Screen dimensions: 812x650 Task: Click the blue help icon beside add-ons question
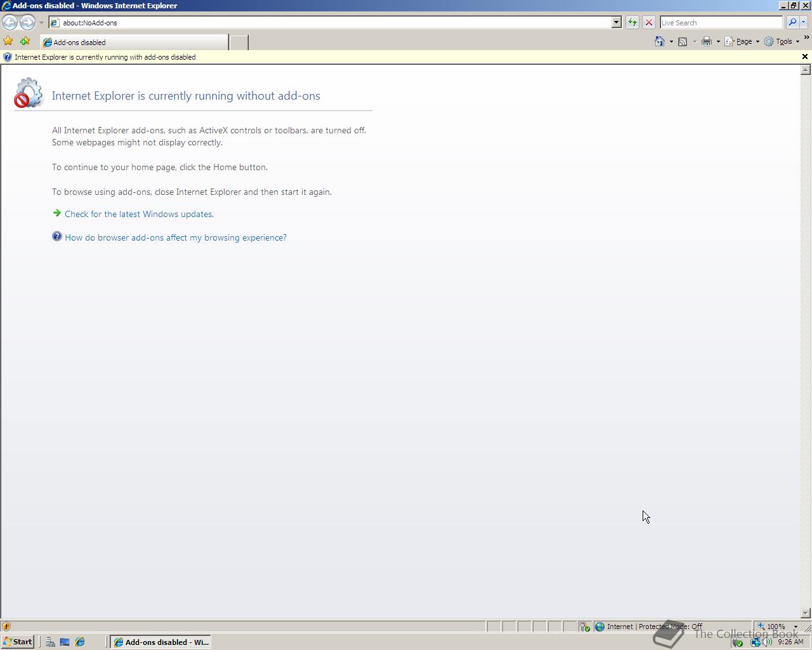pyautogui.click(x=57, y=237)
